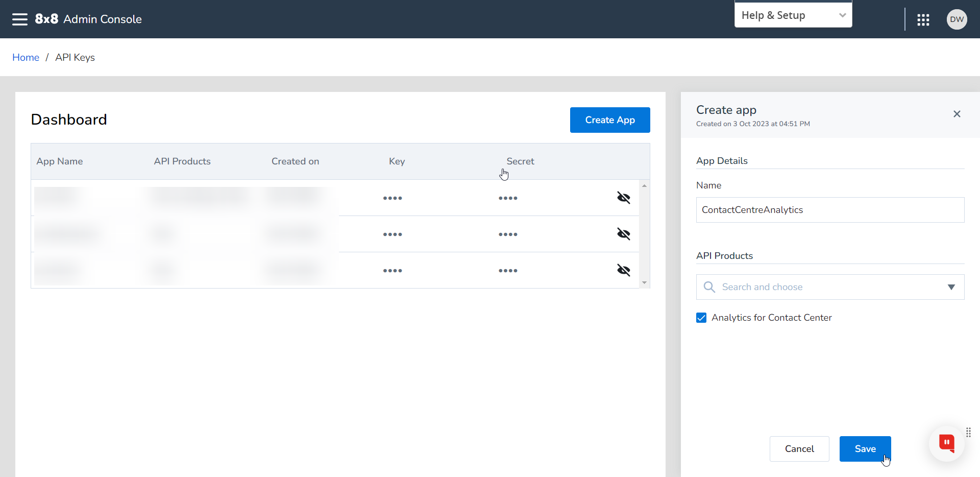Cancel app creation
Image resolution: width=980 pixels, height=477 pixels.
pos(799,449)
